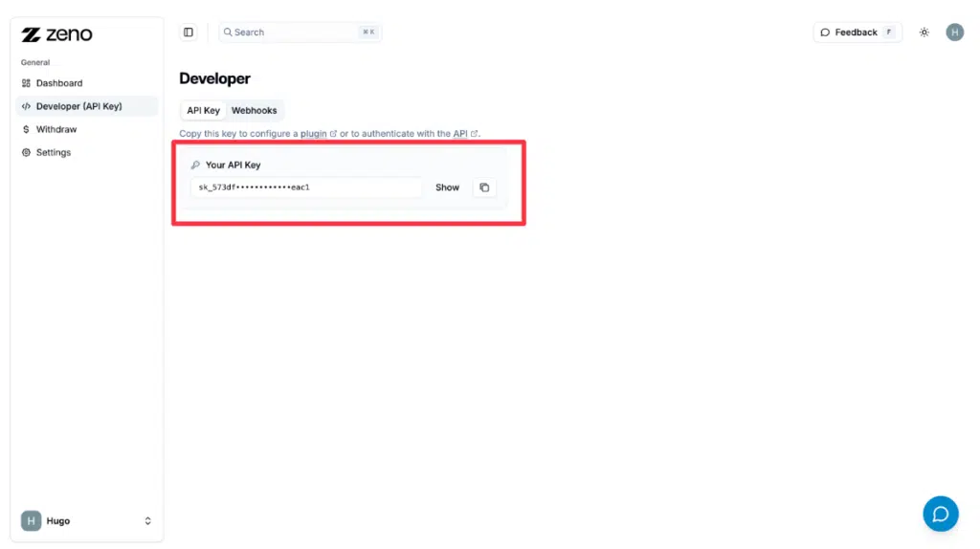Switch to the Webhooks tab
This screenshot has height=549, width=980.
pos(254,111)
